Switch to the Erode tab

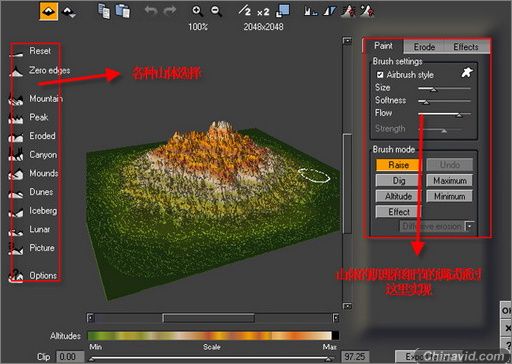click(424, 47)
